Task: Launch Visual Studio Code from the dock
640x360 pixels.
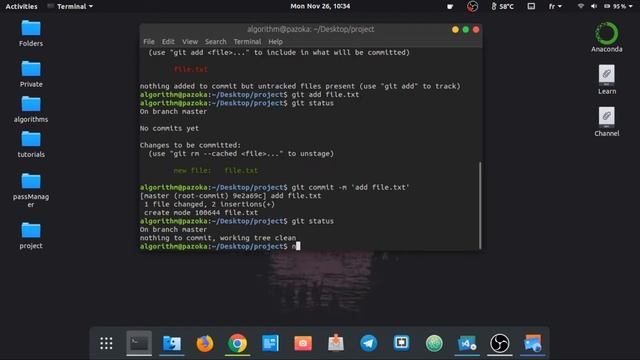Action: (x=467, y=343)
